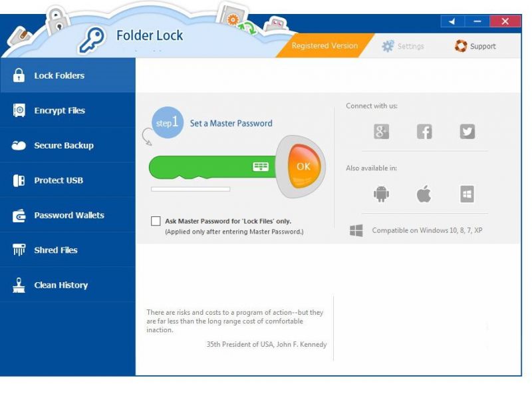Click the 'Set a Master Password' heading
The width and height of the screenshot is (532, 398).
click(x=231, y=123)
